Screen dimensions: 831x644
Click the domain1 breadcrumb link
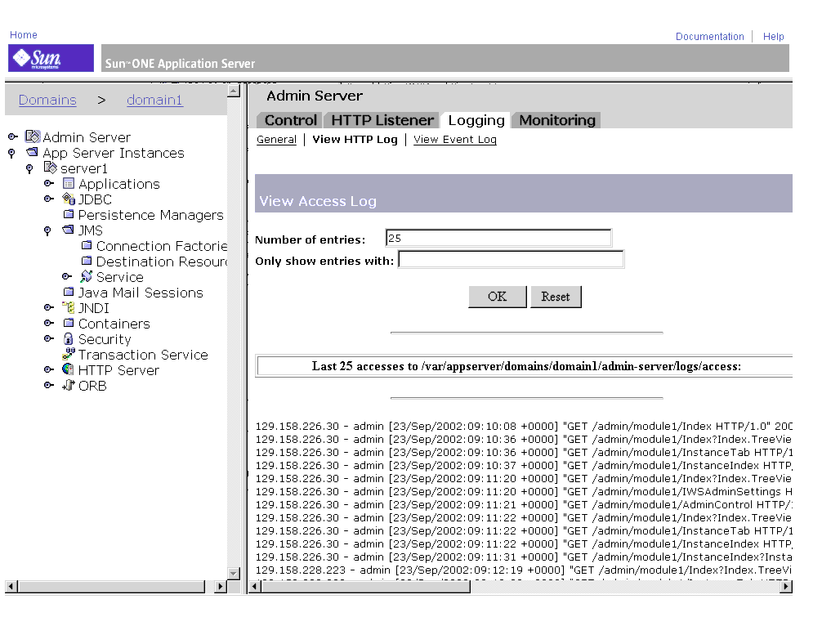pyautogui.click(x=154, y=100)
